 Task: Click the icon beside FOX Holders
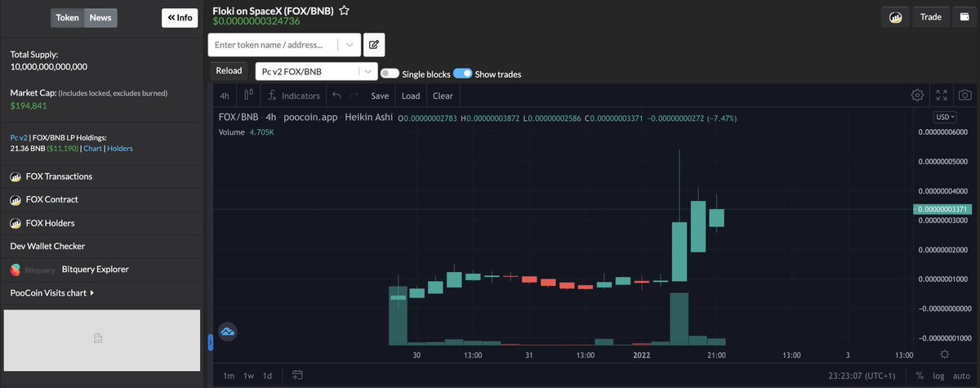16,223
